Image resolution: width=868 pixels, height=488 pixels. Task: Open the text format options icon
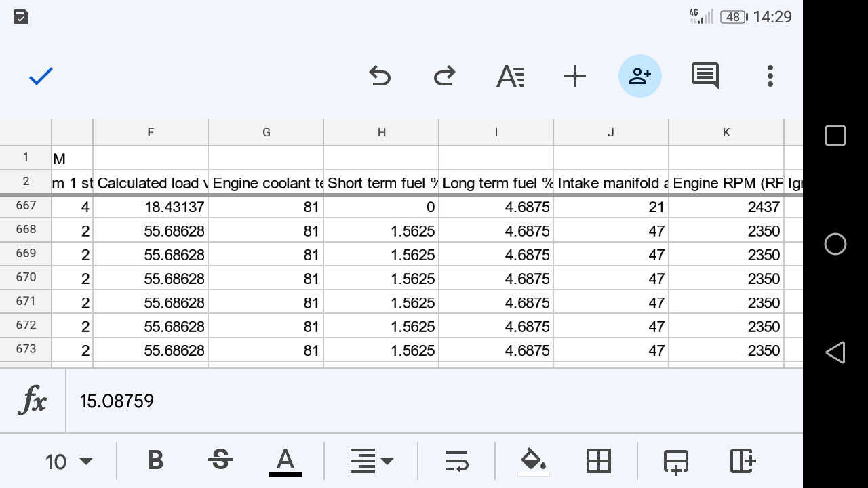[510, 76]
